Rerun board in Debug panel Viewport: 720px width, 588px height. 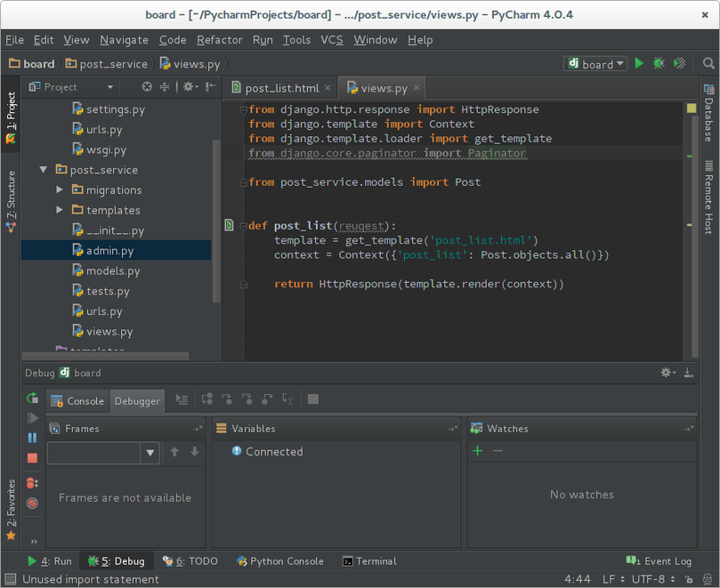[x=33, y=398]
